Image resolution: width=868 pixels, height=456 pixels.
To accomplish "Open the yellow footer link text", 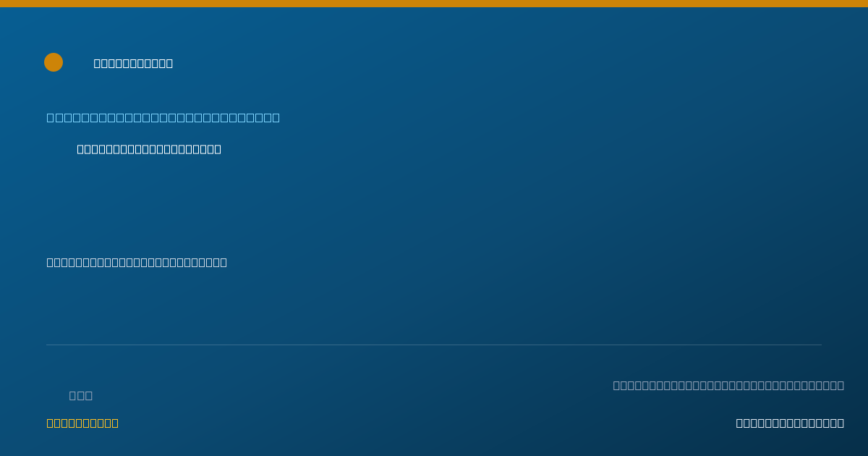I will pyautogui.click(x=82, y=423).
